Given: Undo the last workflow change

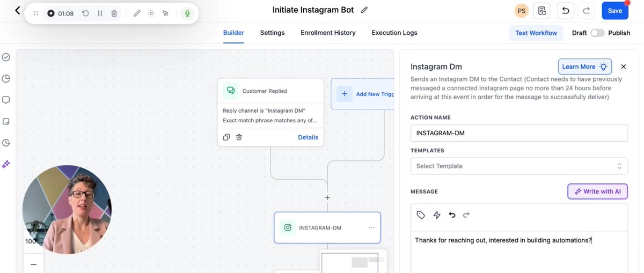Looking at the screenshot, I should coord(565,11).
